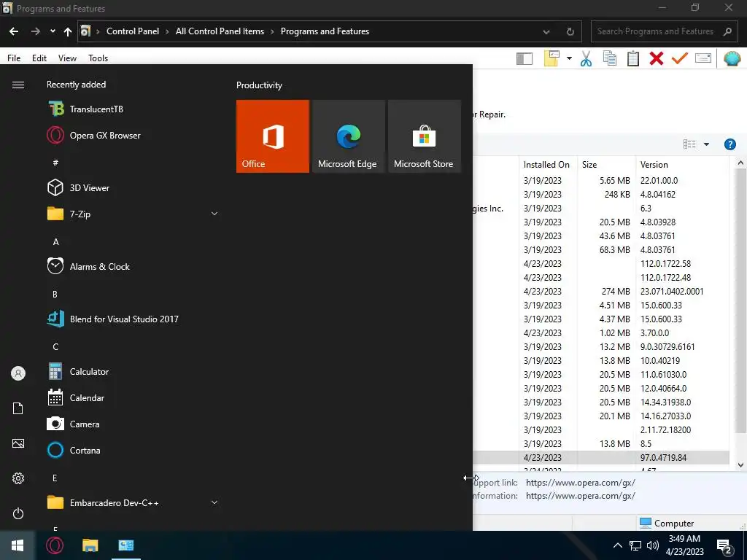Viewport: 747px width, 560px height.
Task: Open the notification center icon
Action: (724, 546)
